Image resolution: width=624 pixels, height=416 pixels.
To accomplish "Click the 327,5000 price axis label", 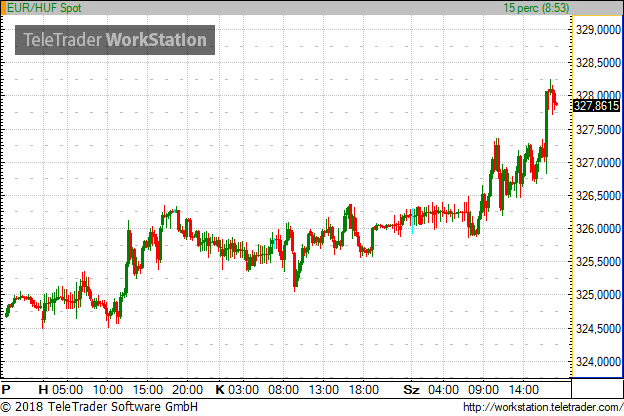I will point(598,129).
